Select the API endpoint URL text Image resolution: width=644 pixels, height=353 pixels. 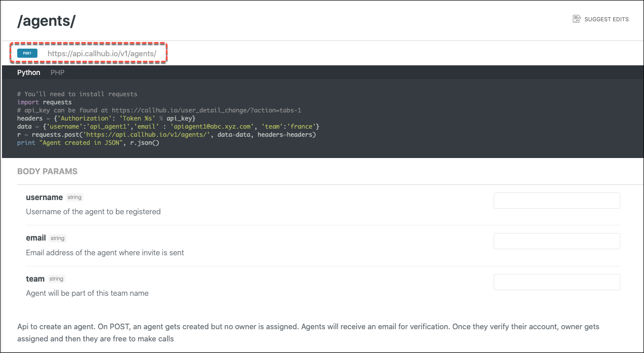102,53
